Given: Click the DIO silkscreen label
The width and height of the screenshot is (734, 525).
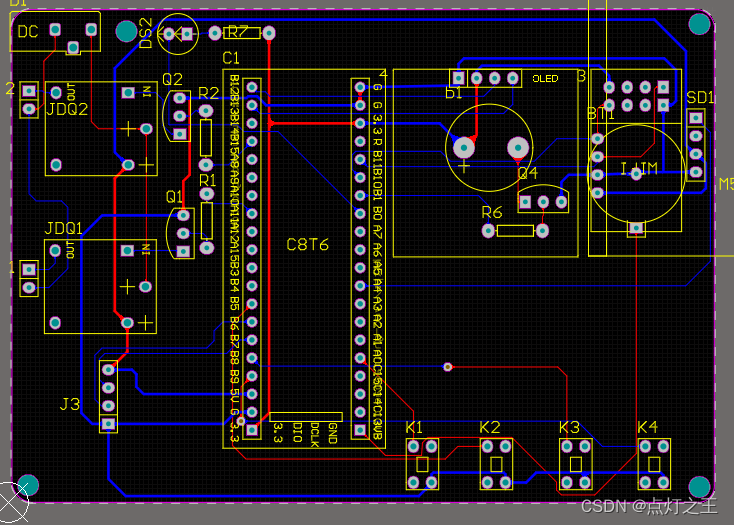Looking at the screenshot, I should (297, 432).
